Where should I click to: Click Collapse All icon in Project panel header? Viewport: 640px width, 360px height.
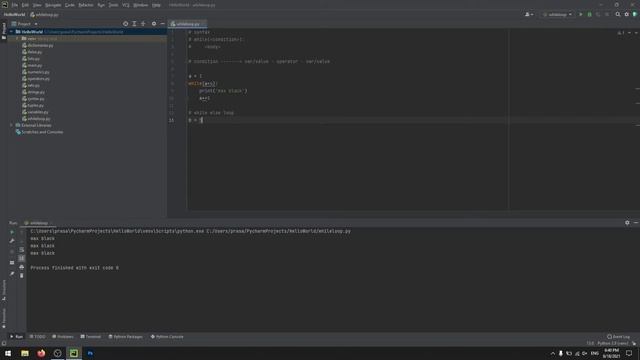143,24
